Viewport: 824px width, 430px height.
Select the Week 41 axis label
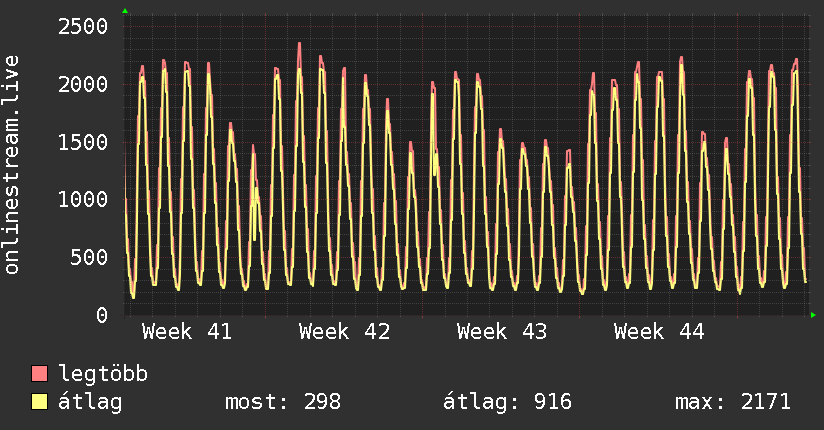click(x=187, y=331)
